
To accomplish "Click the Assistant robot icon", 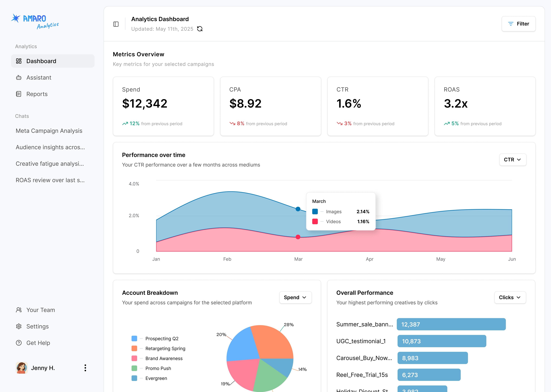I will tap(19, 78).
